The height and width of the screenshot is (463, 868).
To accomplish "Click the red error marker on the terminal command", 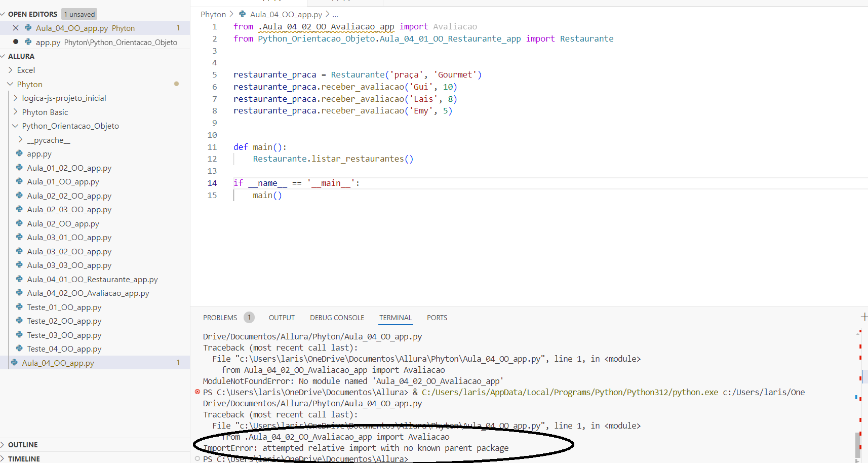I will pyautogui.click(x=198, y=392).
